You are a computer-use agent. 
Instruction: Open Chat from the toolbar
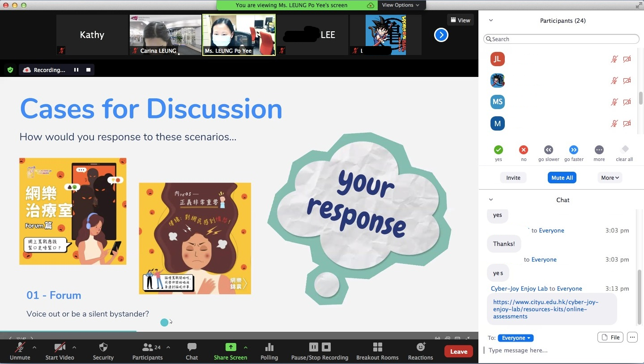[x=192, y=347]
